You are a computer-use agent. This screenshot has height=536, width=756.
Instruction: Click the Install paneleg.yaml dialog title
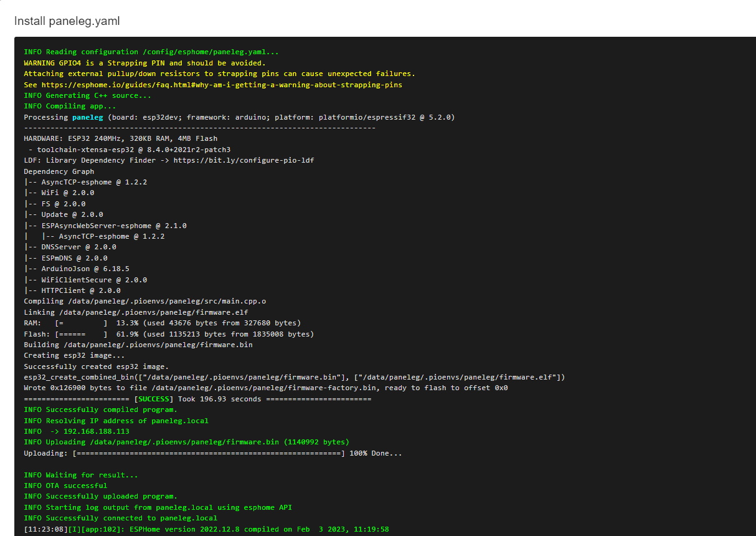pyautogui.click(x=67, y=21)
